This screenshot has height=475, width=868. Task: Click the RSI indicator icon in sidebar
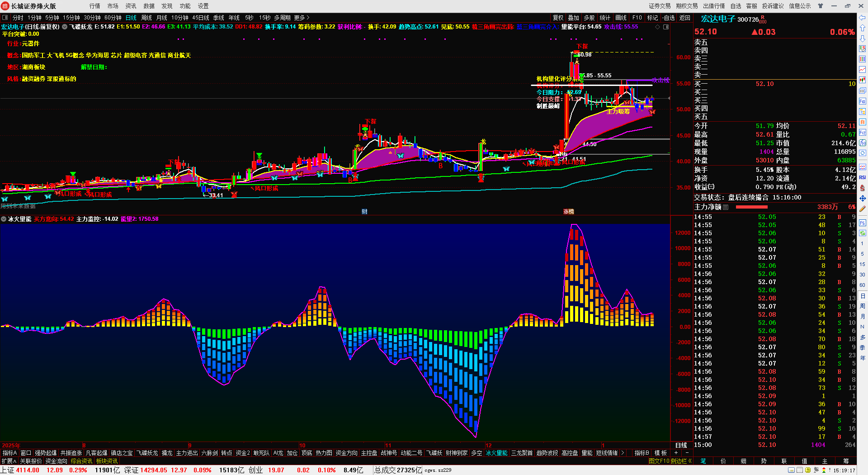coord(863,177)
